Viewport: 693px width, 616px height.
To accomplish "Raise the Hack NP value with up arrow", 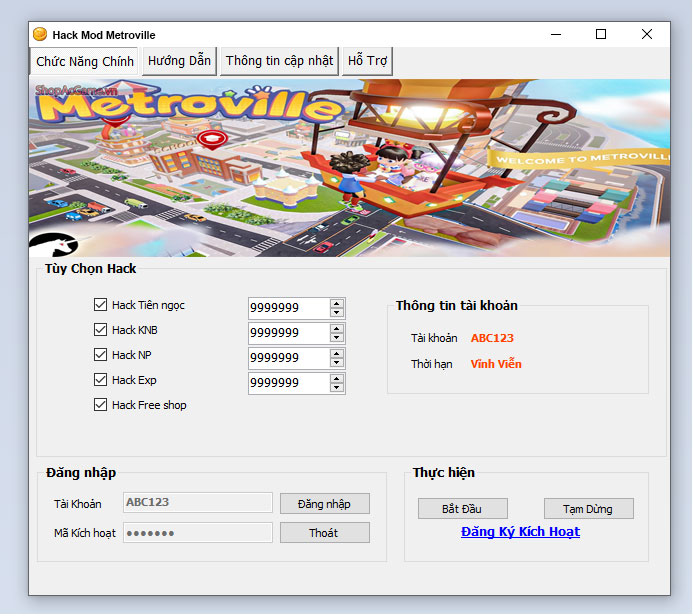I will (x=337, y=354).
